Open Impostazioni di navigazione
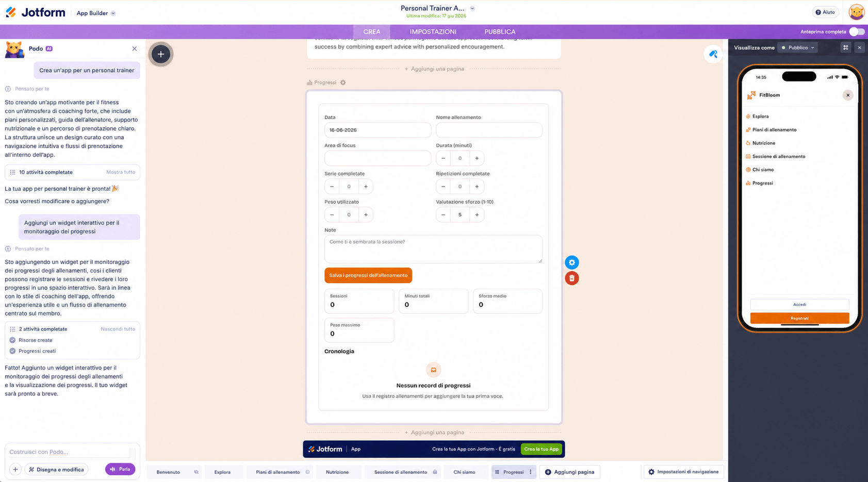This screenshot has width=868, height=482. [683, 472]
